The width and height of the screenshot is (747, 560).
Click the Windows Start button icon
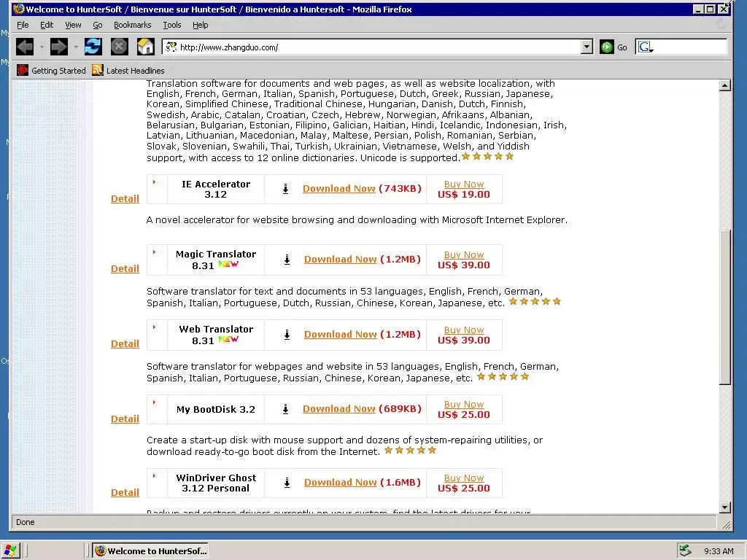10,551
